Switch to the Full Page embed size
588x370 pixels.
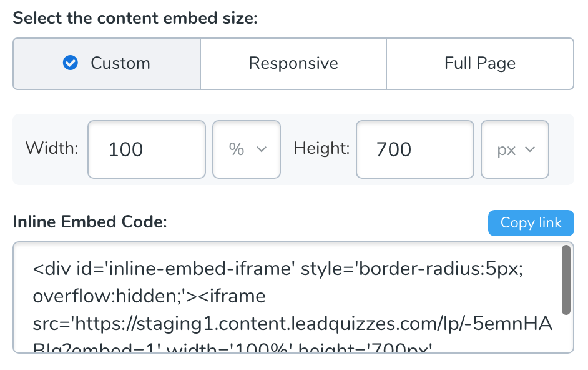point(480,64)
